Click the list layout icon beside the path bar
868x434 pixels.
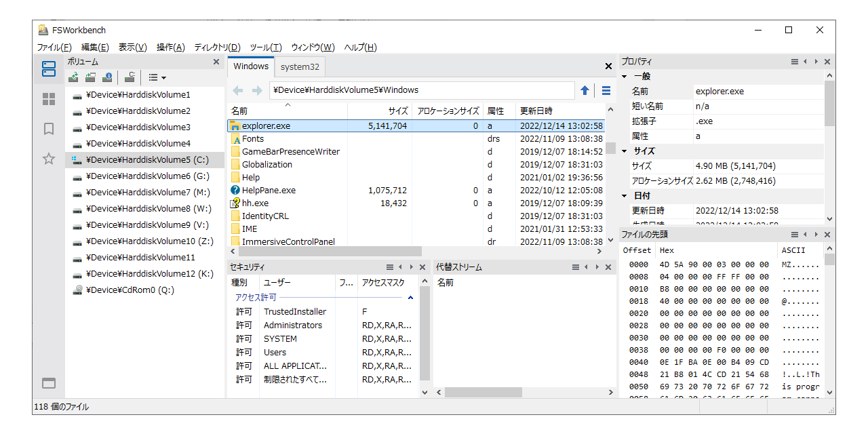pos(604,90)
